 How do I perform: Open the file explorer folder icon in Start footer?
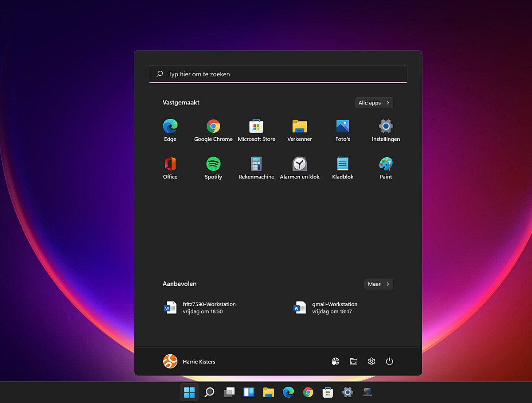[353, 361]
